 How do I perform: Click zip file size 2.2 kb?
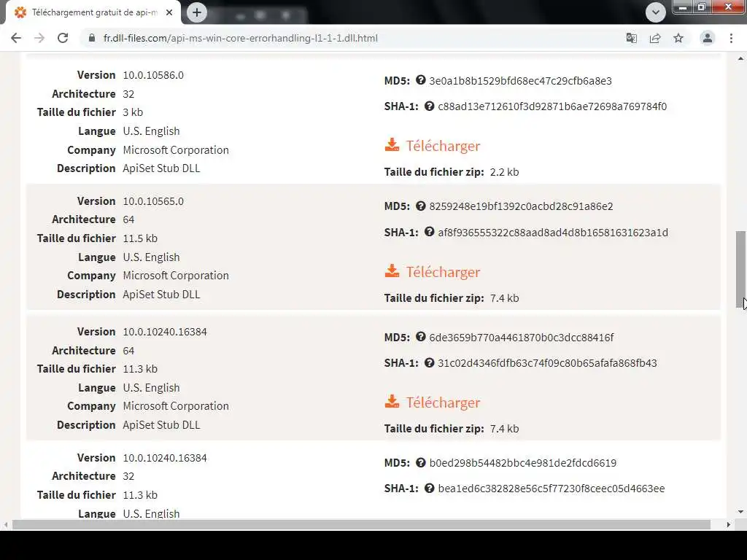tap(504, 172)
